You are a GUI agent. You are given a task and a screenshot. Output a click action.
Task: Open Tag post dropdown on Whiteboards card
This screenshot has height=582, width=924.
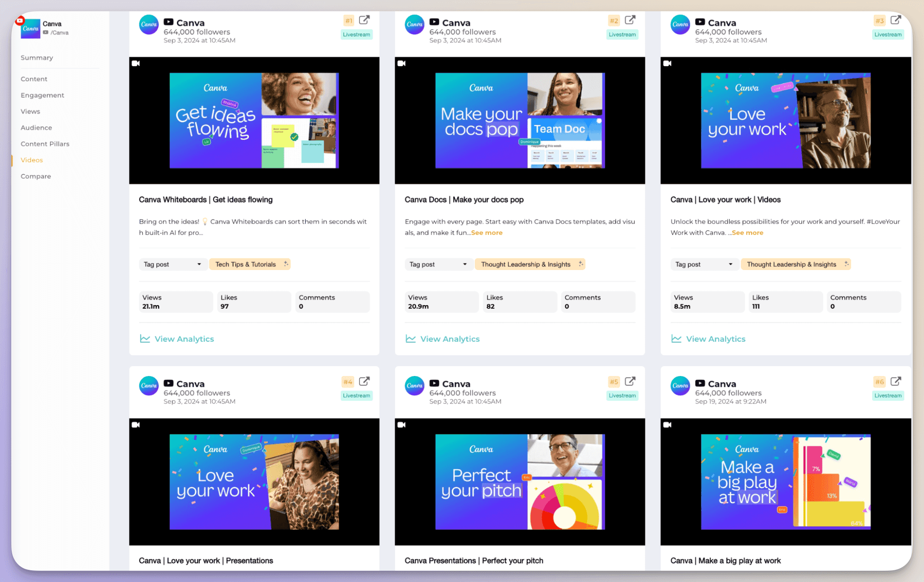(173, 264)
